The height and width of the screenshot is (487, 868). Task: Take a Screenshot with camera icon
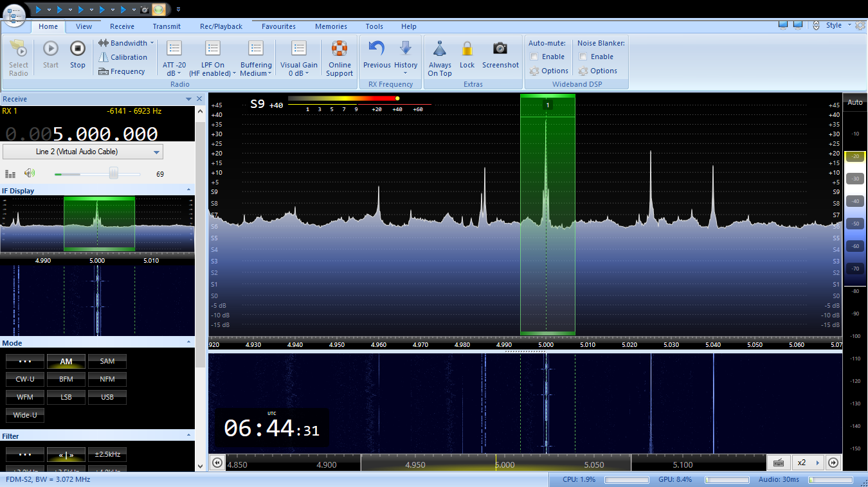(500, 49)
